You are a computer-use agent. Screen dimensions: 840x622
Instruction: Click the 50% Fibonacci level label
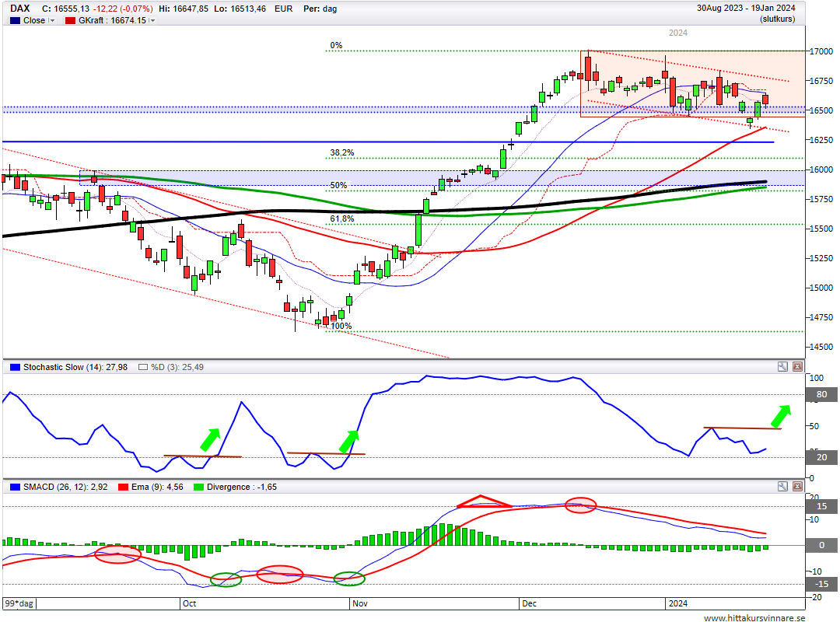[338, 185]
